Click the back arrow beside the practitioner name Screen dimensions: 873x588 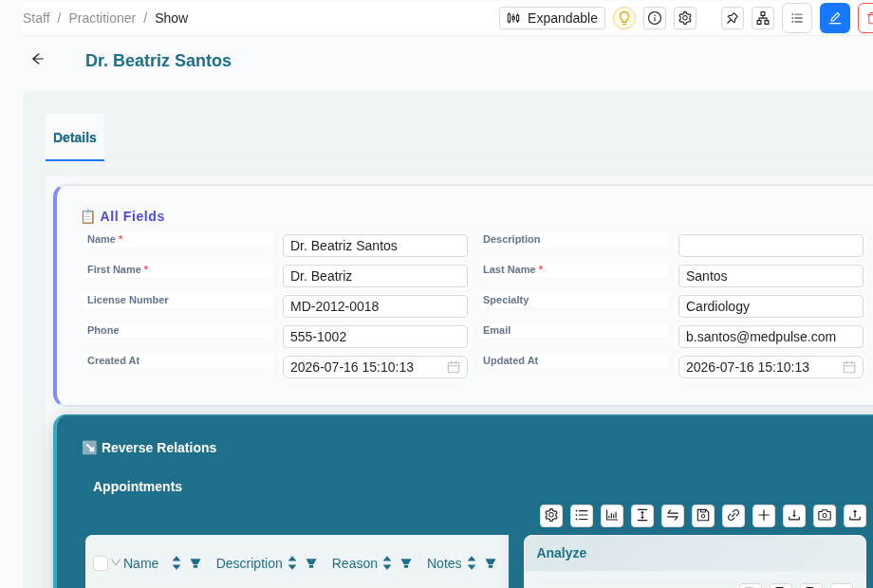coord(38,59)
